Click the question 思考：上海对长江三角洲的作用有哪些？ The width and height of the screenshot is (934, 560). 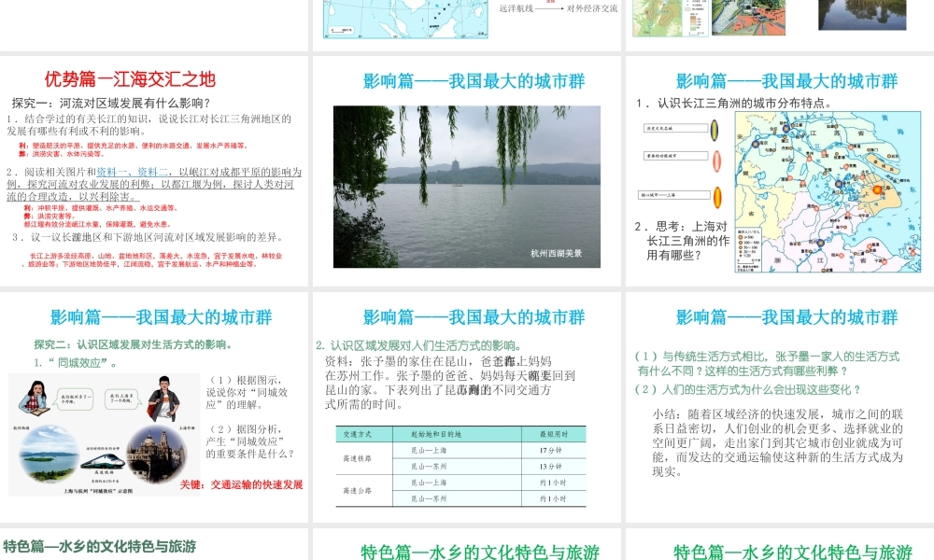point(683,241)
